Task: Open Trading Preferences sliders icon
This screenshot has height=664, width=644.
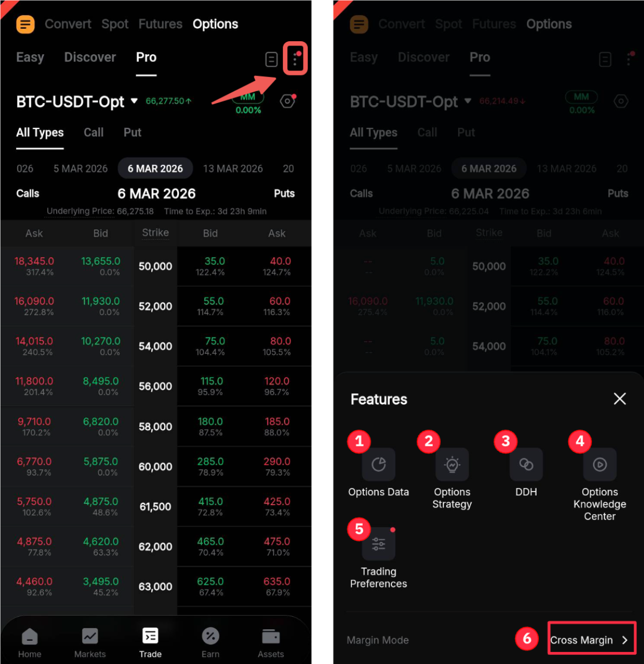Action: (x=378, y=544)
